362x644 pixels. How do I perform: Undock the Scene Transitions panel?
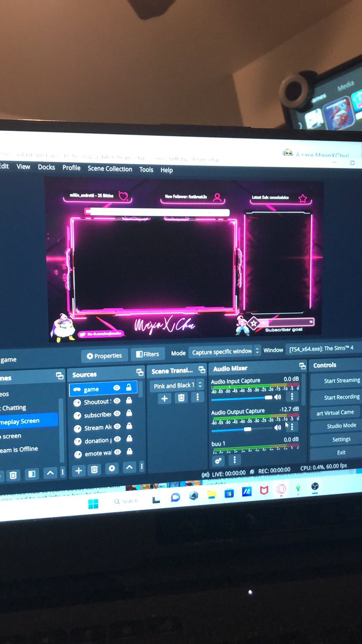(x=202, y=370)
